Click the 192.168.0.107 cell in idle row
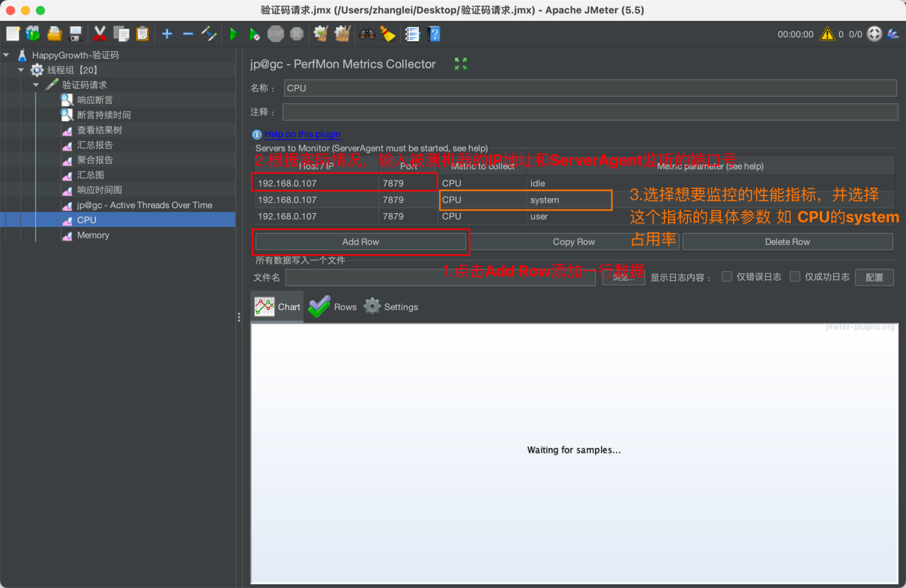 coord(316,184)
